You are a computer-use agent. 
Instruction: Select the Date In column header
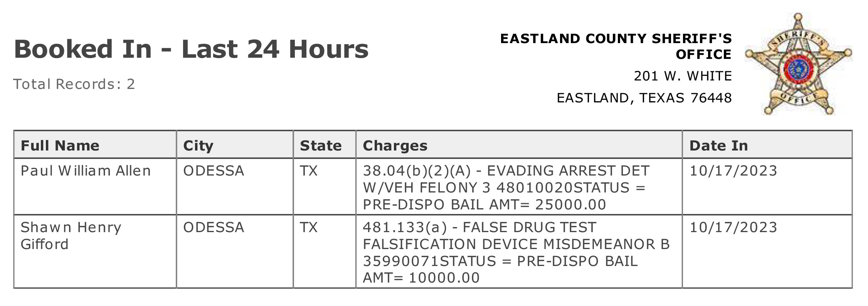coord(718,145)
